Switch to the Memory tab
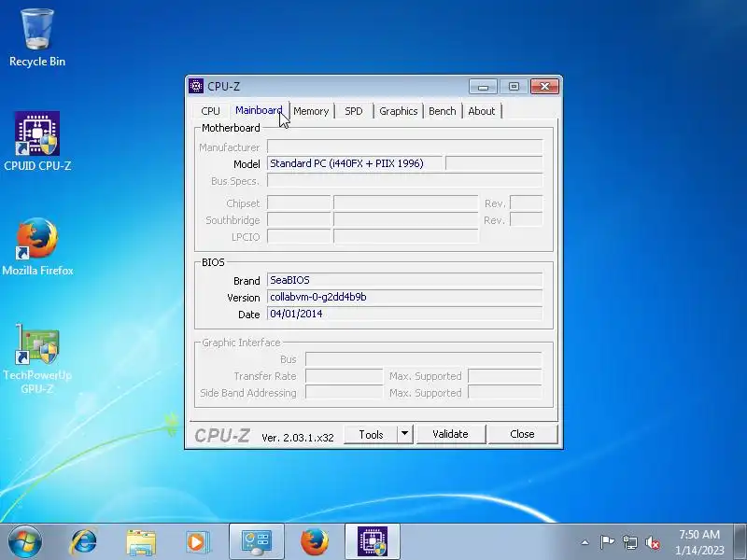 click(311, 111)
